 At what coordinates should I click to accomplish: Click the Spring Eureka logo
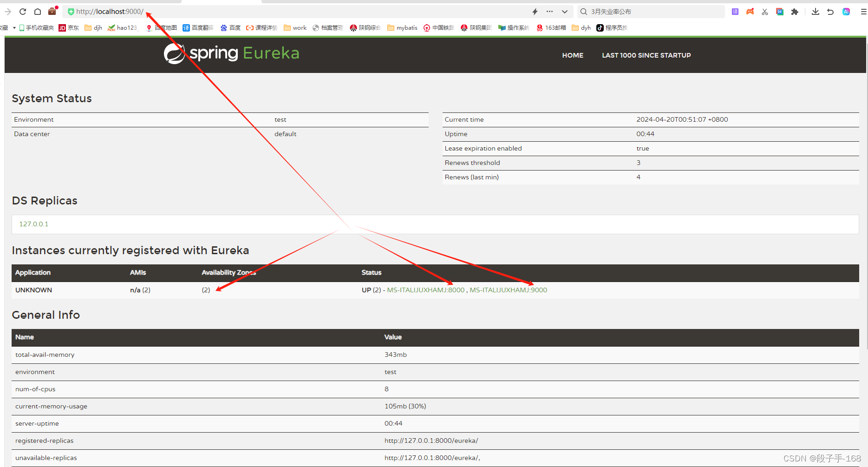(x=231, y=53)
